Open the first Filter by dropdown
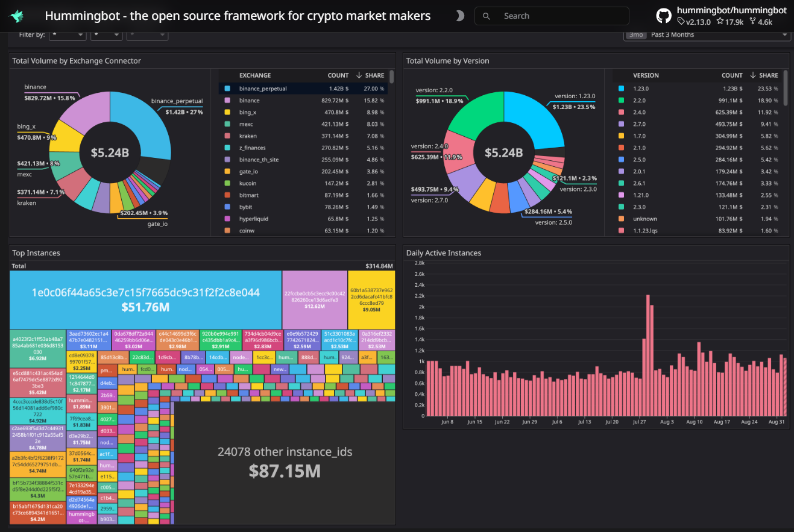This screenshot has height=532, width=794. point(68,35)
